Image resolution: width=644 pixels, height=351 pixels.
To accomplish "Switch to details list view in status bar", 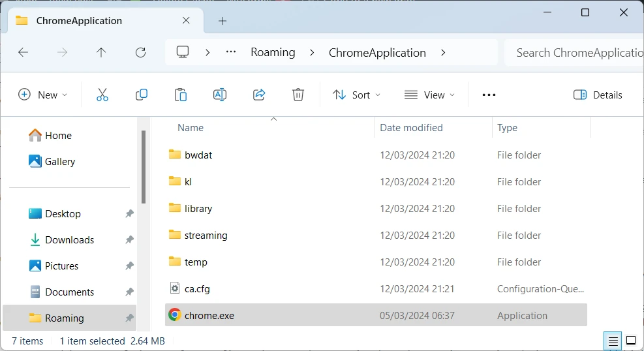I will 613,341.
